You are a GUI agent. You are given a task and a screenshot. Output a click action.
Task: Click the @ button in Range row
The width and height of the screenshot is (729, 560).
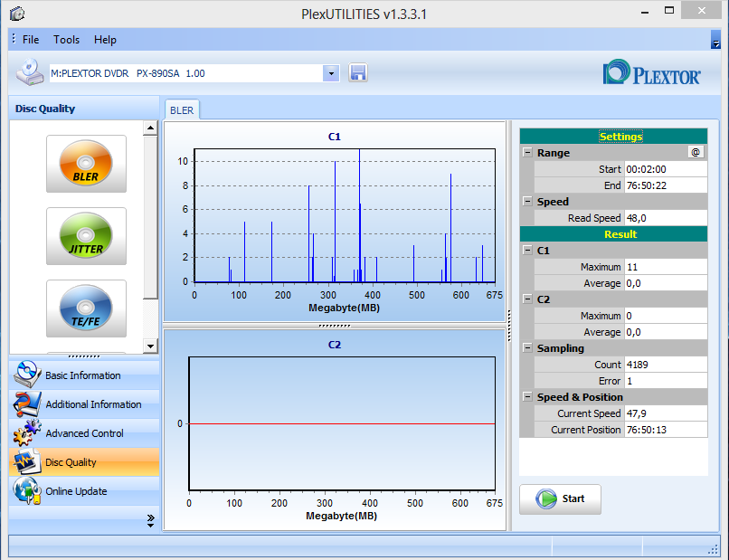[x=696, y=152]
